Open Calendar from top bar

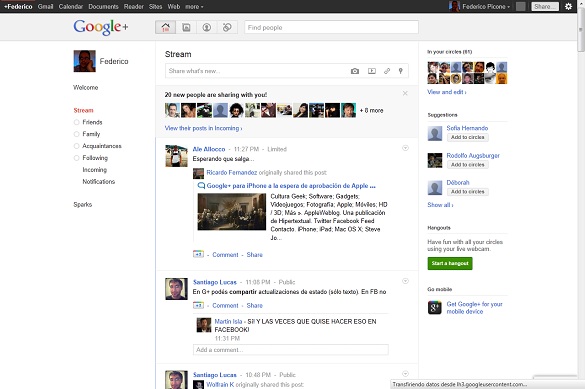(x=71, y=6)
